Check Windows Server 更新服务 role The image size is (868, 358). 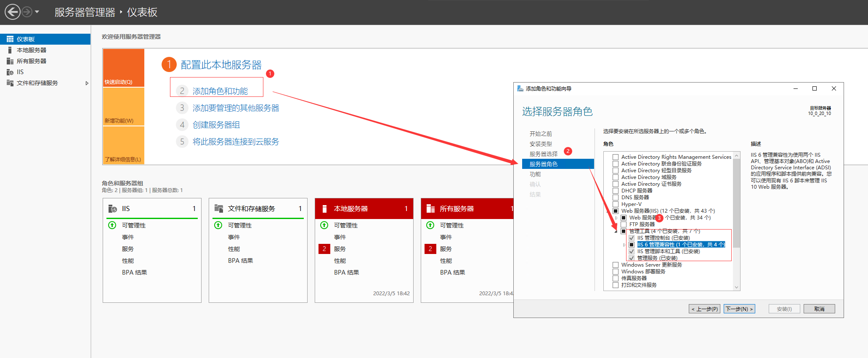[x=616, y=265]
